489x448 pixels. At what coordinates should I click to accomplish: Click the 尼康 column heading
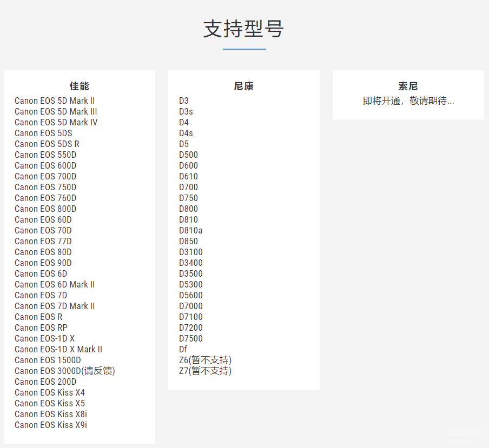click(244, 86)
